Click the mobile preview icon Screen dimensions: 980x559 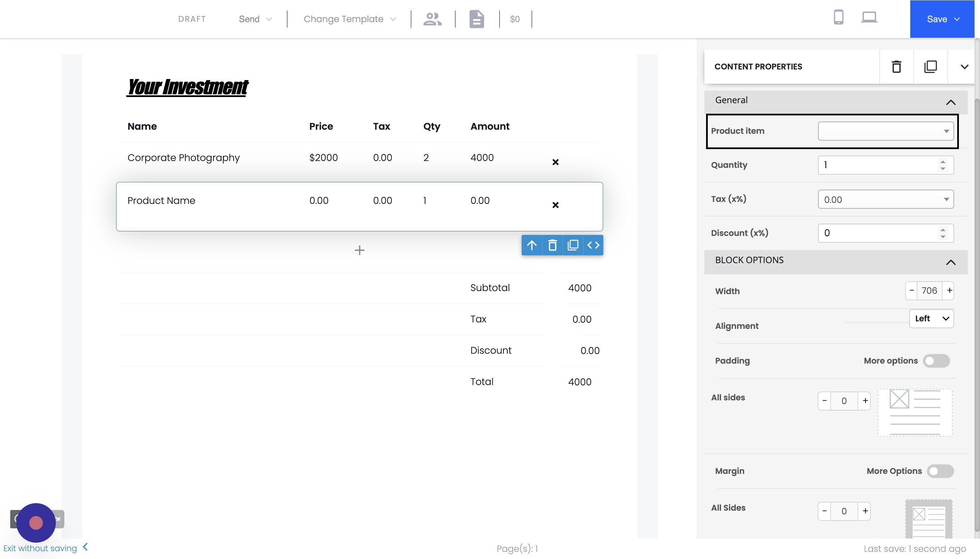(838, 17)
